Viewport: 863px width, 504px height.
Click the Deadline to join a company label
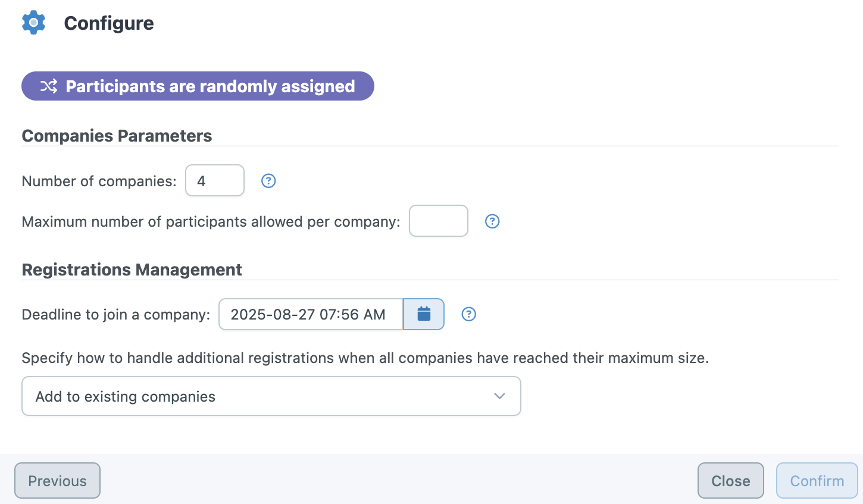pos(116,314)
